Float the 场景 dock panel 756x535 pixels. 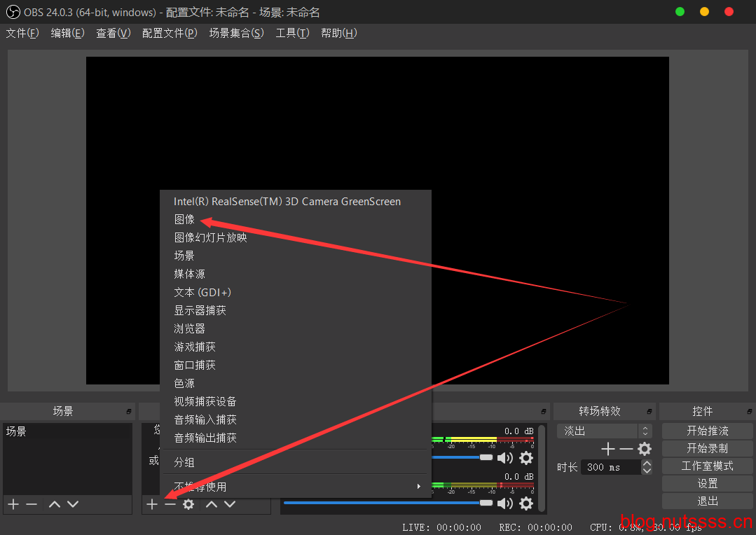(x=128, y=411)
